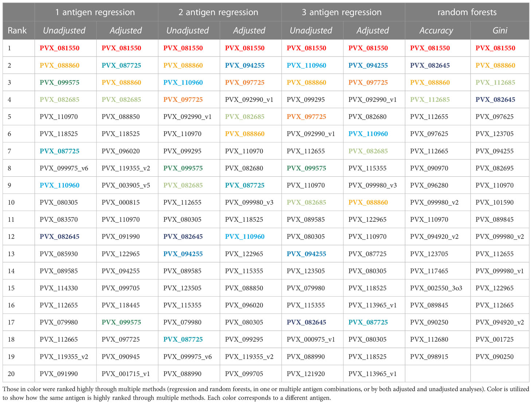This screenshot has height=404, width=532.
Task: Click PVX_112685 in rank 4 row
Action: [x=430, y=100]
